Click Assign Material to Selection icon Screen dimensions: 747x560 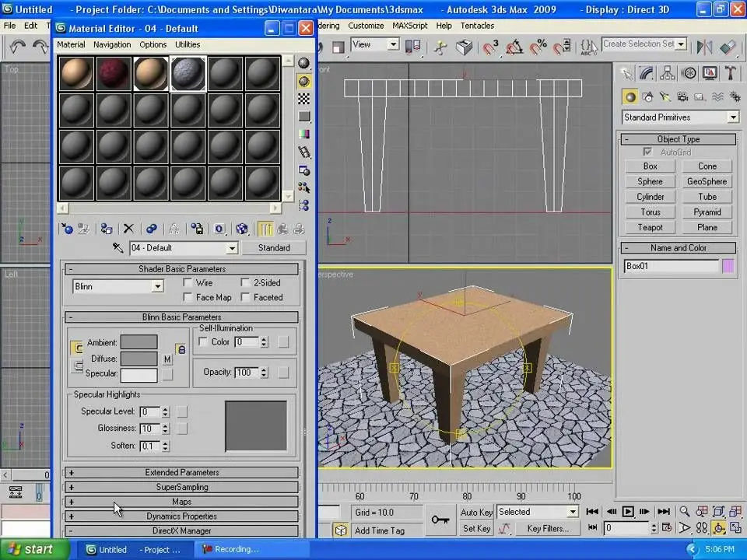(107, 229)
